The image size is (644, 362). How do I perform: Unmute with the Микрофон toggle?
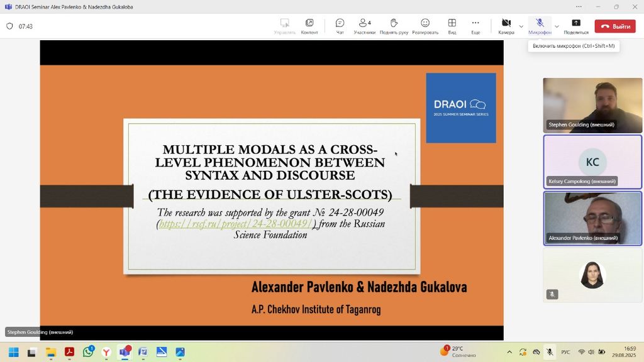tap(539, 26)
